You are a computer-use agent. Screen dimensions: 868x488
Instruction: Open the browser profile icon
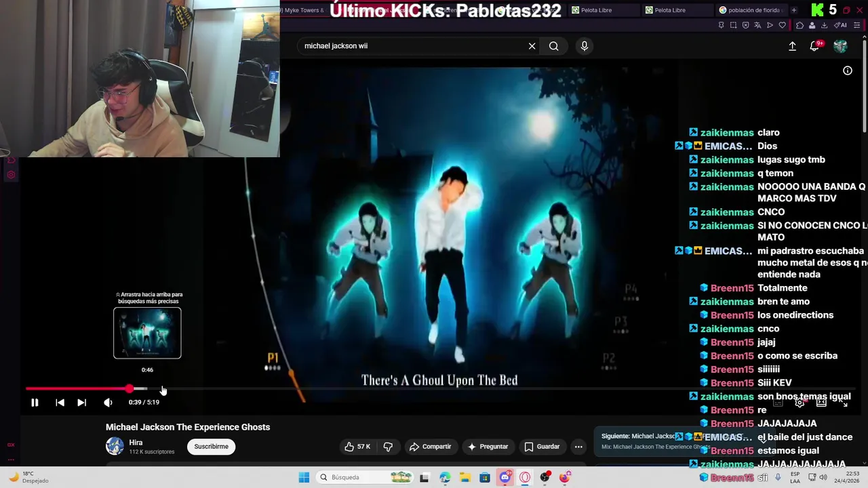812,25
